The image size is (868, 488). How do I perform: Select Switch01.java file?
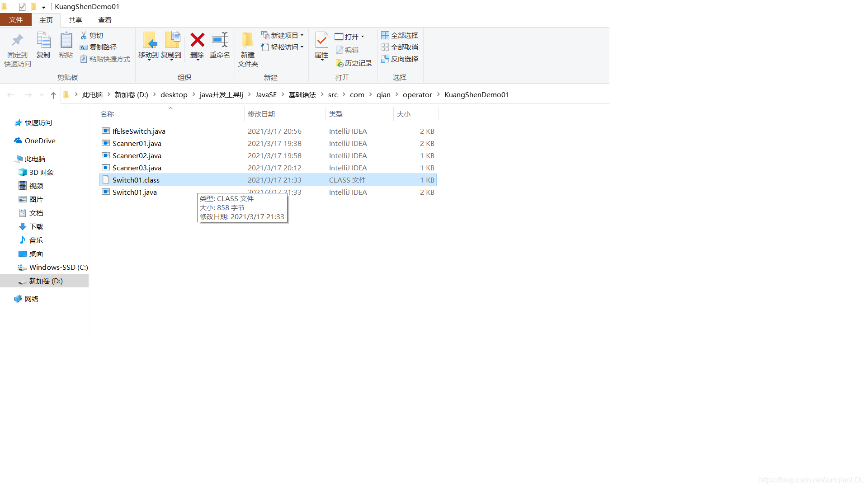(268, 192)
